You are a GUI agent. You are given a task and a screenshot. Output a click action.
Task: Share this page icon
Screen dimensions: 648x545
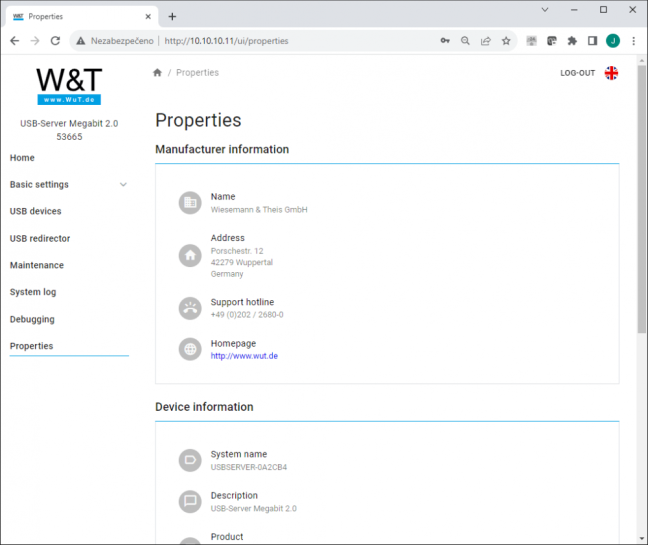pos(486,40)
